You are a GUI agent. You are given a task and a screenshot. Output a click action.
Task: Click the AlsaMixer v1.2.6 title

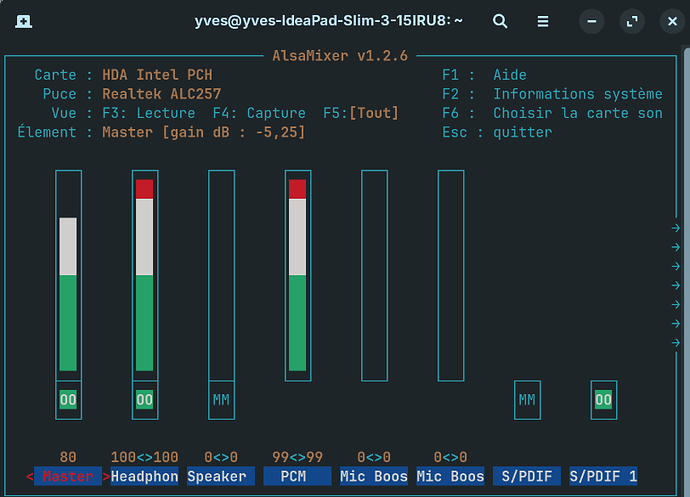[x=340, y=56]
